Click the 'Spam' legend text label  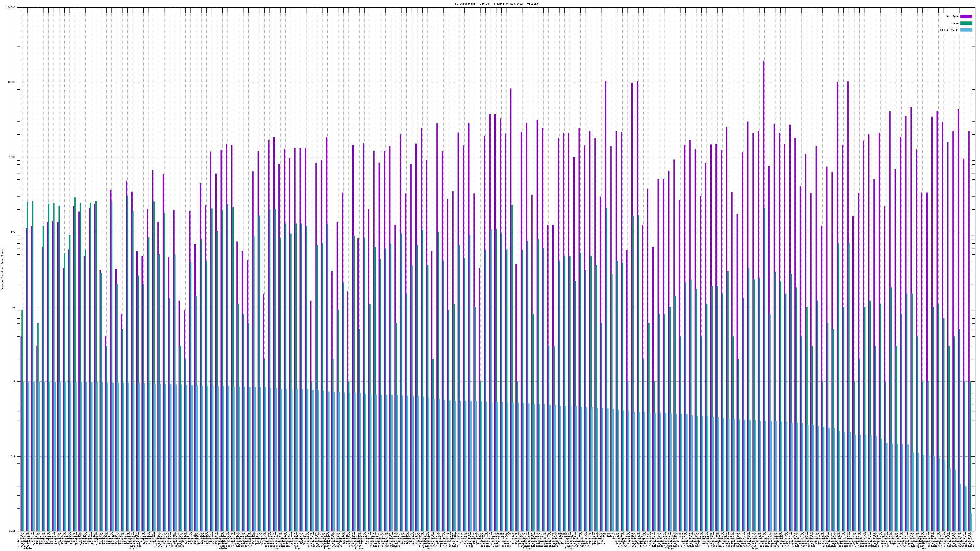click(956, 23)
